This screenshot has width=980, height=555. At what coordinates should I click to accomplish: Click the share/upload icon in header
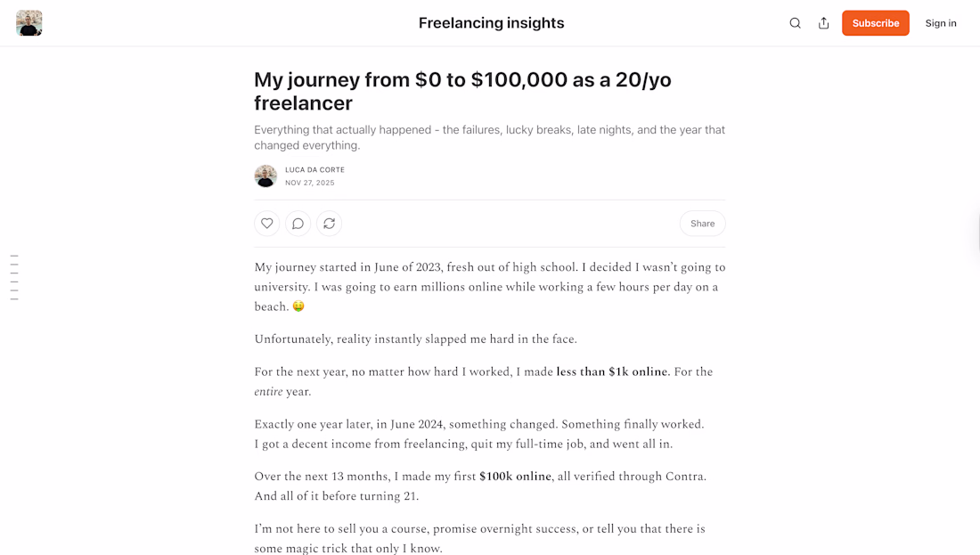click(x=823, y=23)
